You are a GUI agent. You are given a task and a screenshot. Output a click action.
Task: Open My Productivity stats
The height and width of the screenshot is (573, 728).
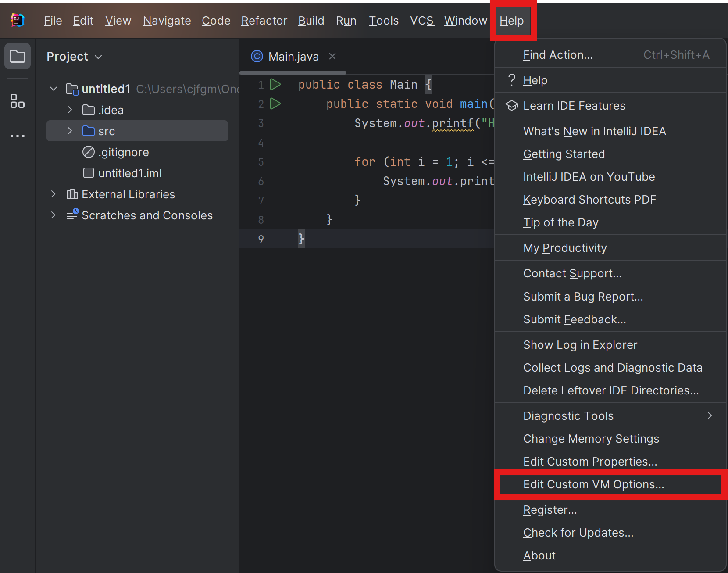pyautogui.click(x=610, y=248)
